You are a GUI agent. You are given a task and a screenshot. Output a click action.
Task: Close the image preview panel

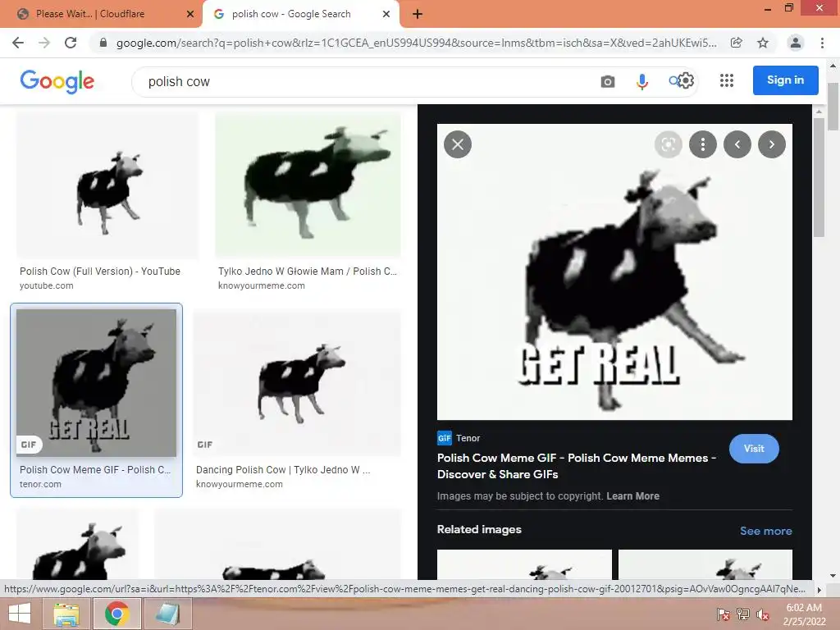[x=458, y=144]
